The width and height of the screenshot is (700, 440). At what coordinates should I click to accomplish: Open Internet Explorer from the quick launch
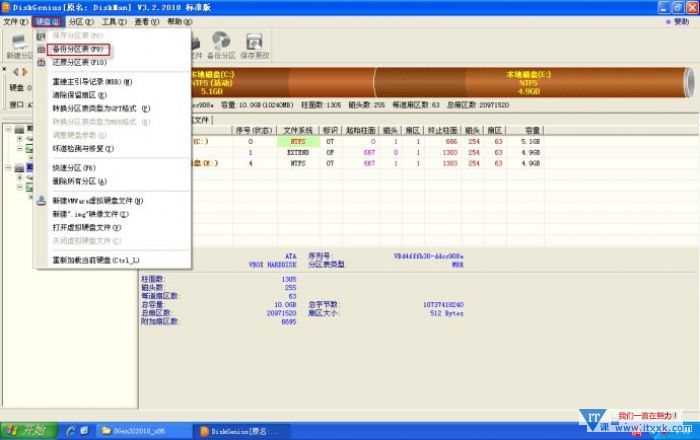[71, 431]
